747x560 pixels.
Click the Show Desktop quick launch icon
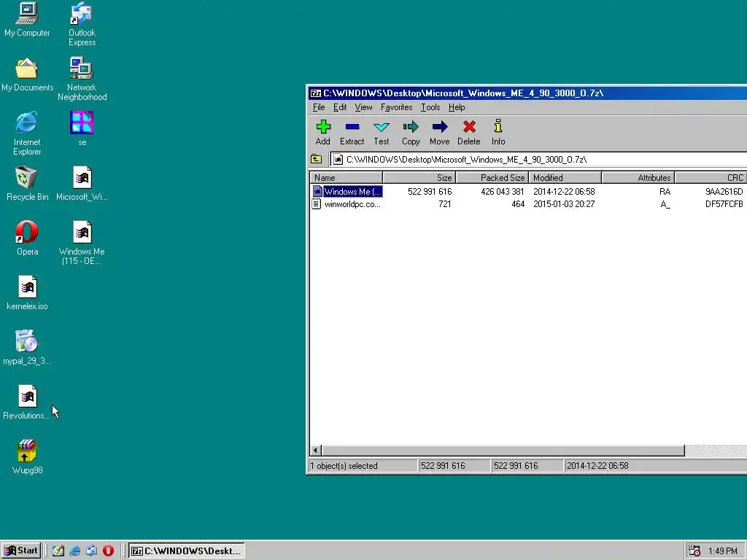[58, 551]
